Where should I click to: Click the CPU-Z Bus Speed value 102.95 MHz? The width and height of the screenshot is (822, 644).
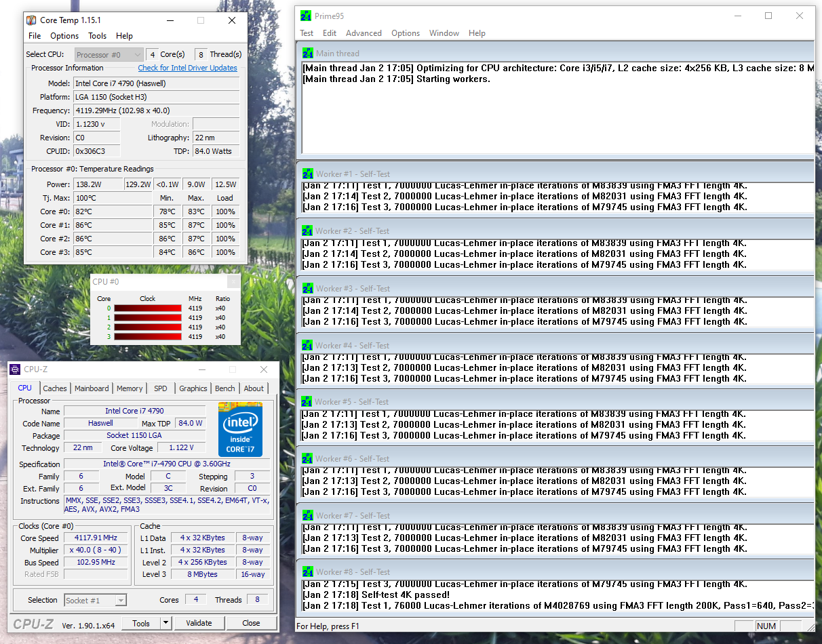96,562
